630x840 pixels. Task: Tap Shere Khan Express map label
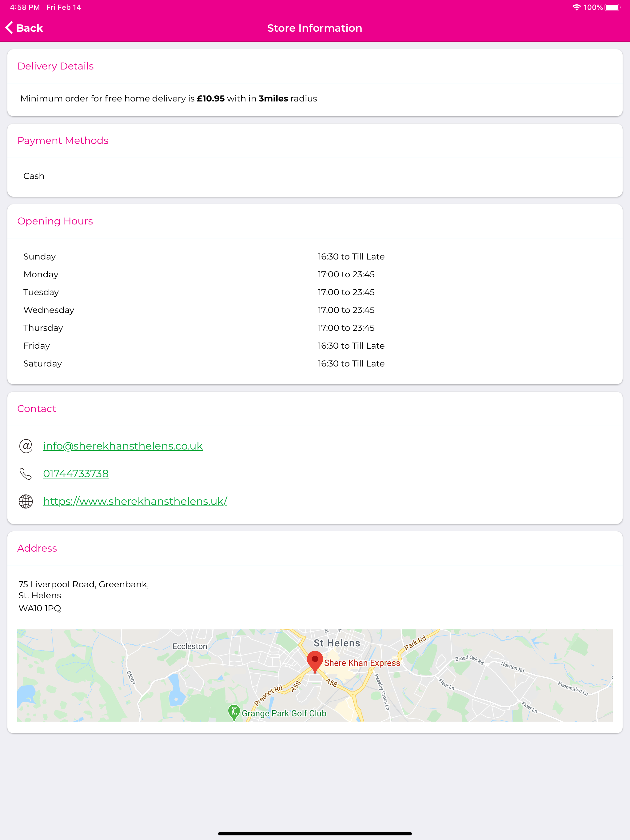(362, 663)
